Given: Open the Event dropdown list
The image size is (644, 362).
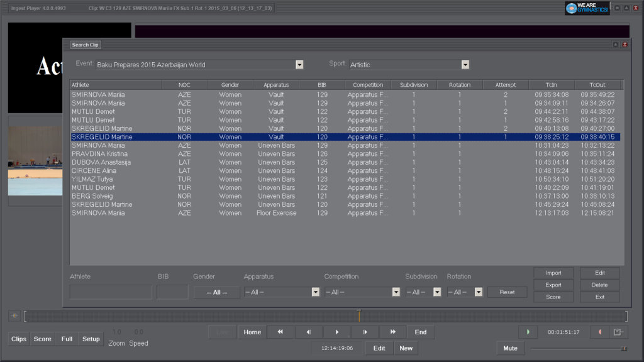Looking at the screenshot, I should pos(299,65).
